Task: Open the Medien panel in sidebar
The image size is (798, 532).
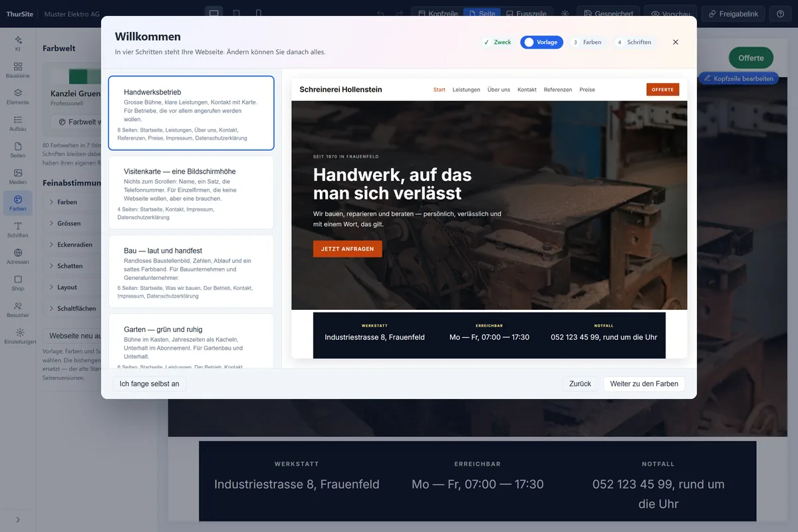Action: pos(18,177)
